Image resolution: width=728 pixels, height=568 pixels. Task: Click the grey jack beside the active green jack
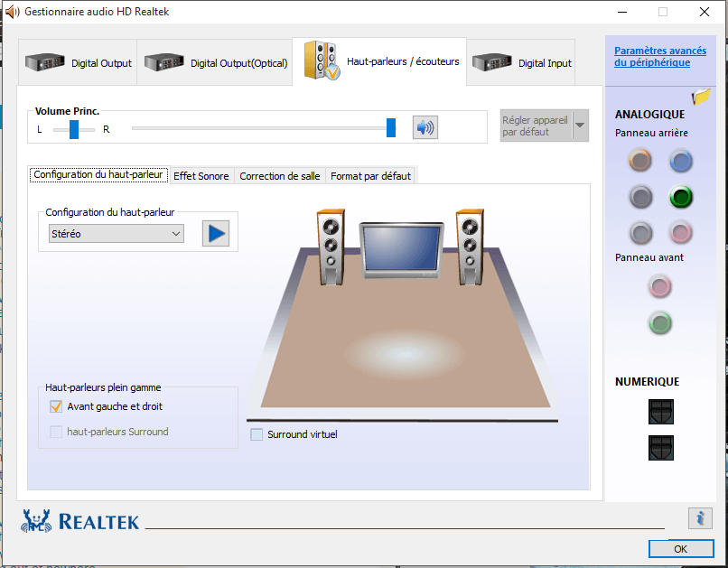pos(640,197)
